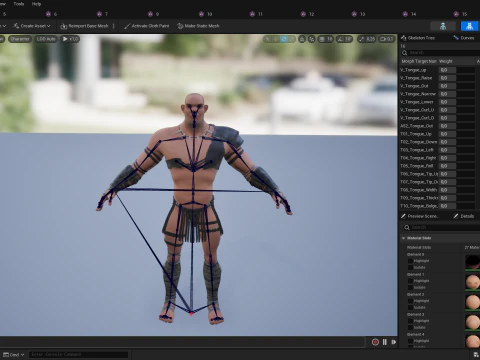The width and height of the screenshot is (480, 360).
Task: Click Reimport Base Mesh button
Action: [84, 26]
